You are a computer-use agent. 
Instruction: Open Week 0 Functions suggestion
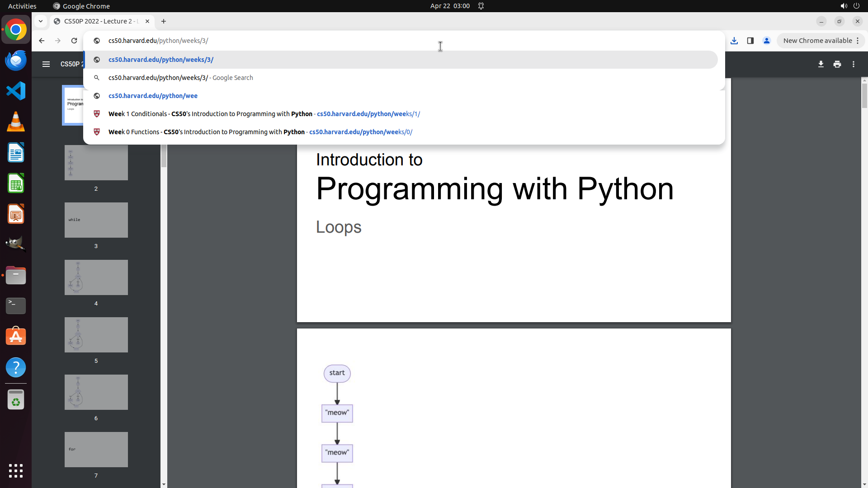pyautogui.click(x=260, y=132)
